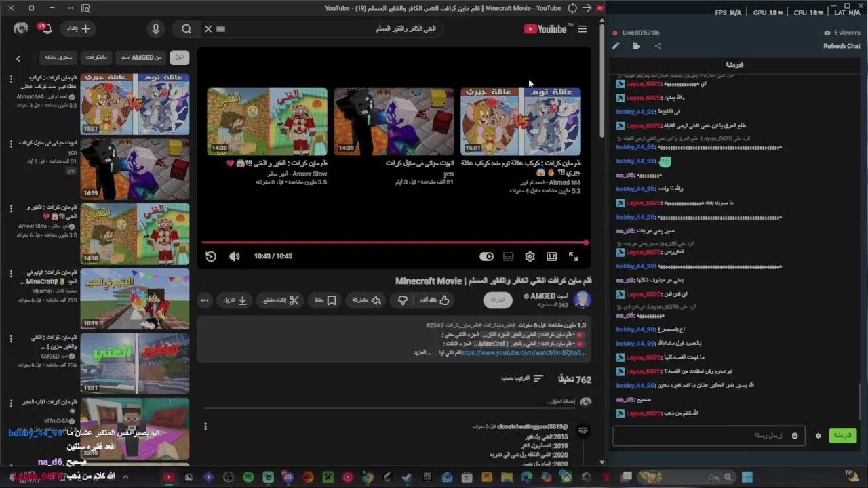This screenshot has width=868, height=488.
Task: Open the youtube.com link in description
Action: pos(522,352)
